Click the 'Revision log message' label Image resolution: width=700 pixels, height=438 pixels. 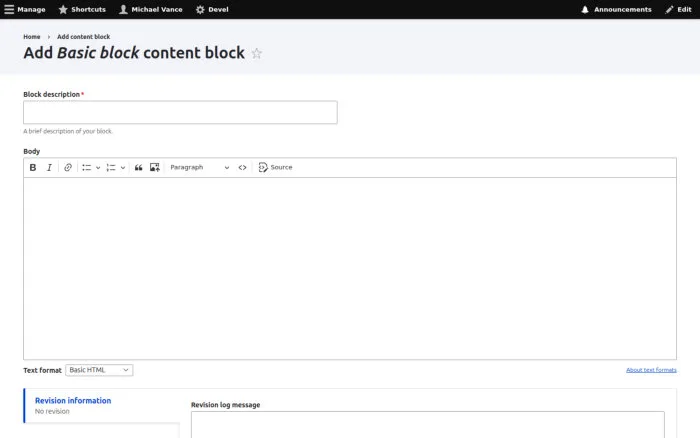click(x=225, y=405)
